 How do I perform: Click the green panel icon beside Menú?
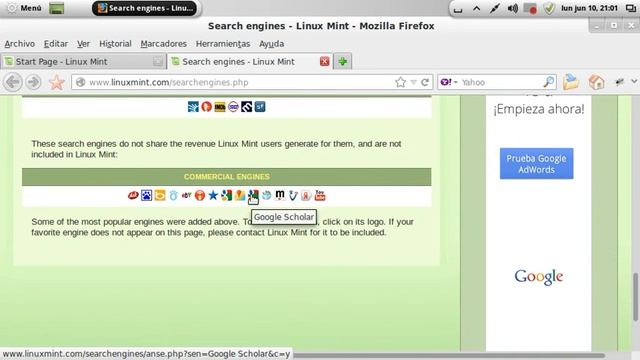pos(56,8)
